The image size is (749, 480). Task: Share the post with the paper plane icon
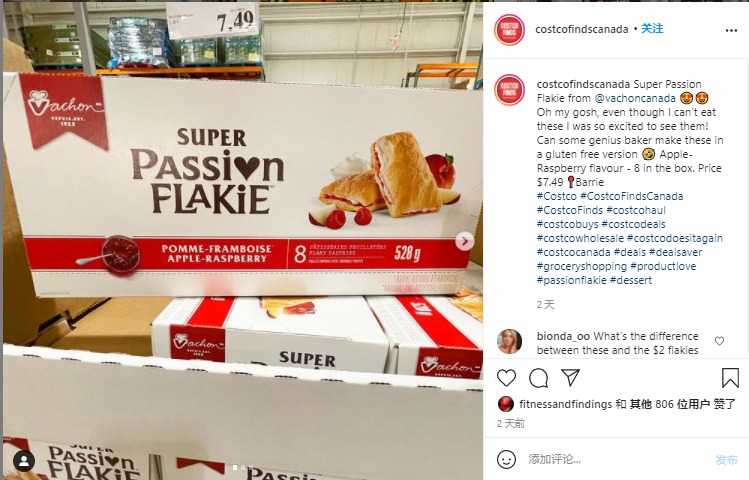570,377
